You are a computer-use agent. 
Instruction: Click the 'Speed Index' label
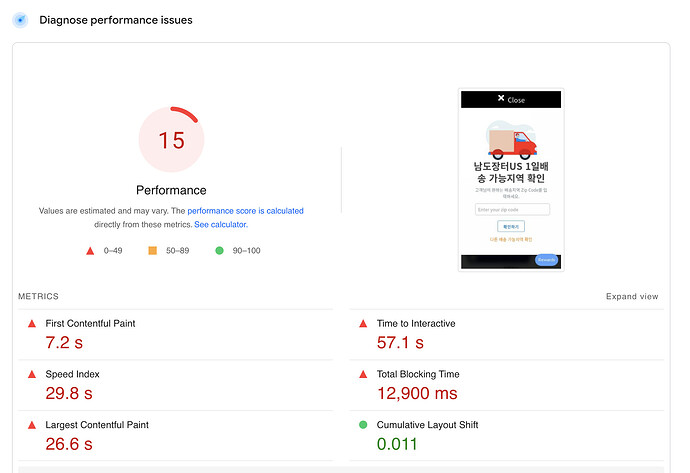tap(73, 374)
